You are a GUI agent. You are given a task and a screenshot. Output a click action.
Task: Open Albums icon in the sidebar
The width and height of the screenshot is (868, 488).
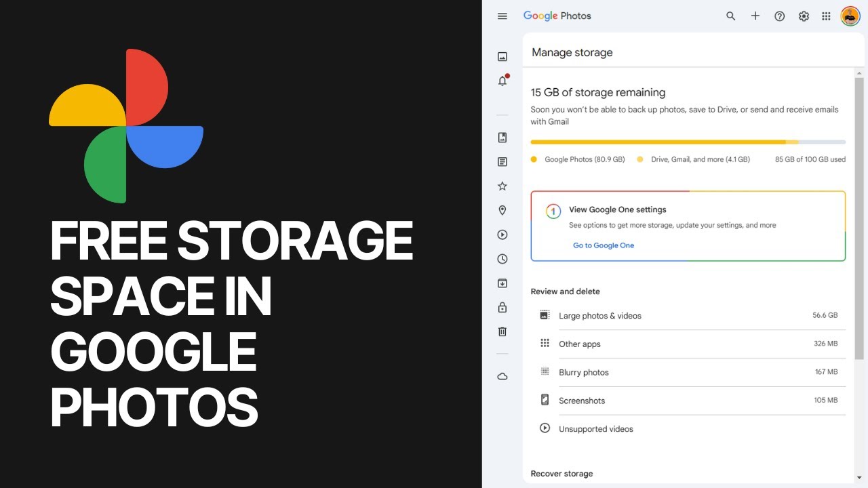tap(502, 138)
